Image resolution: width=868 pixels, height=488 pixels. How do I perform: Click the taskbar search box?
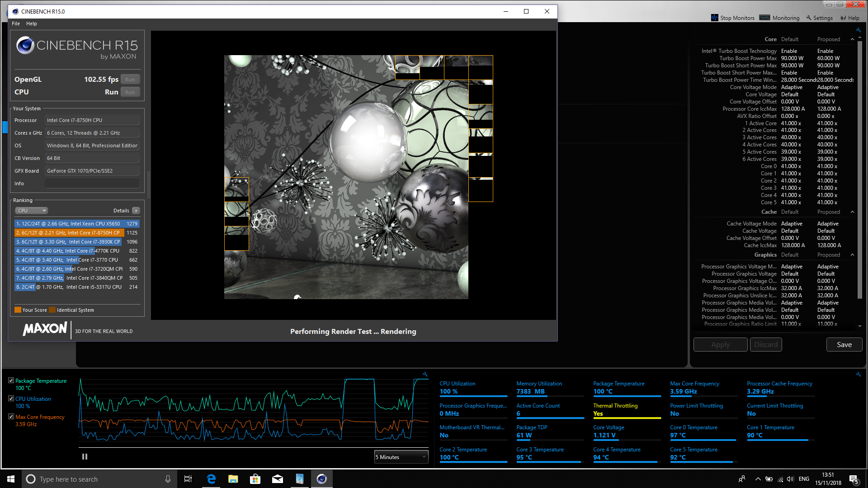pyautogui.click(x=99, y=479)
